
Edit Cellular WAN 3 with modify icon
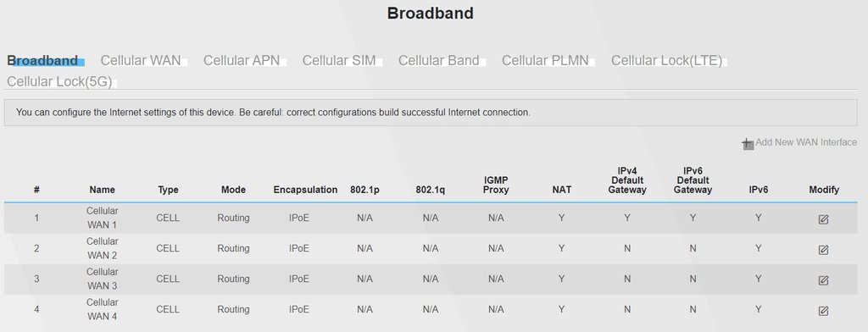pos(823,280)
